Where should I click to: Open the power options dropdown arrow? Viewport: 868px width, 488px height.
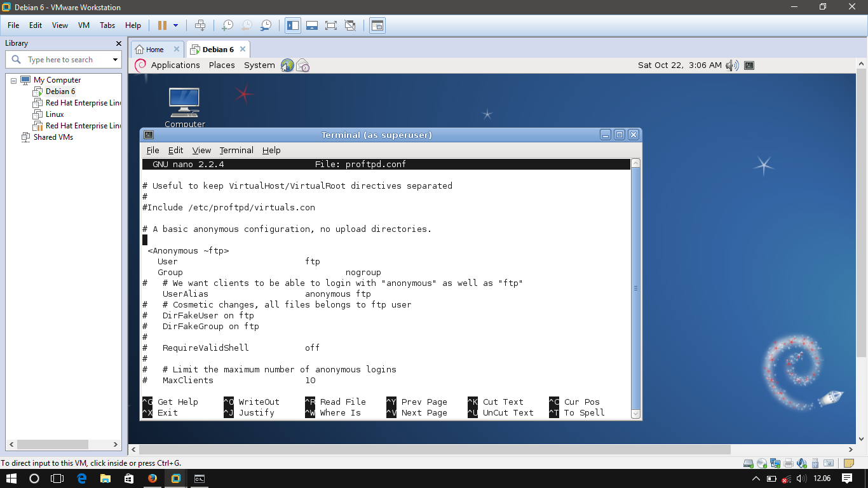pyautogui.click(x=176, y=25)
